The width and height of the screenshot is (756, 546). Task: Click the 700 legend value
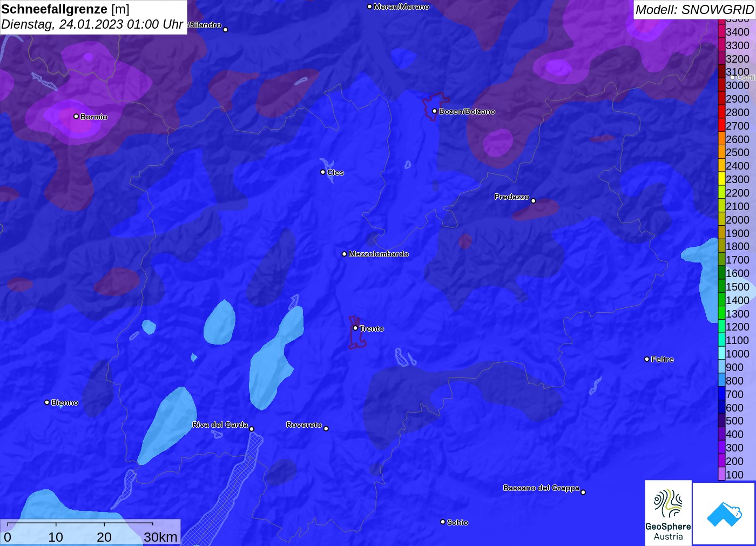pos(734,394)
